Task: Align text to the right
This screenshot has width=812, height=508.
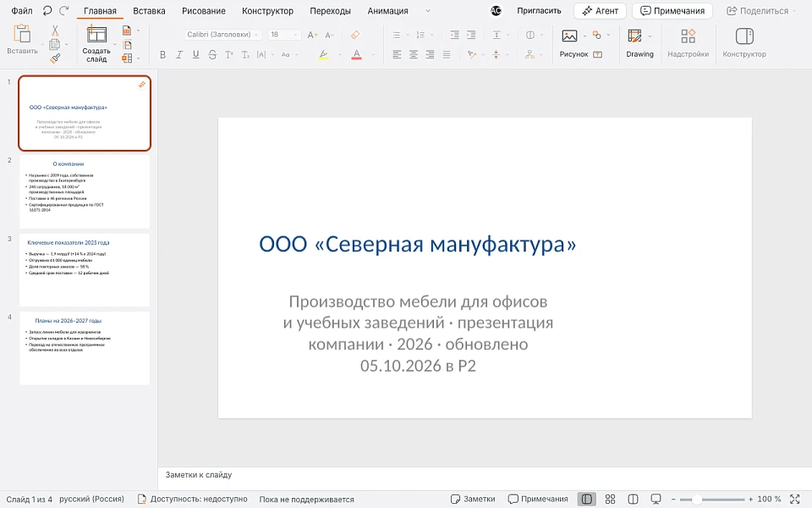Action: 430,54
